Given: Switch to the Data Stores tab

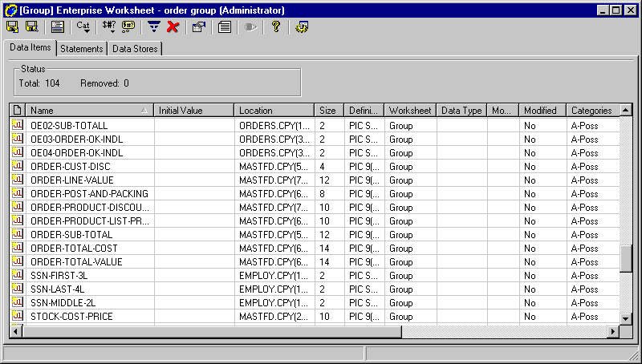Looking at the screenshot, I should point(135,49).
